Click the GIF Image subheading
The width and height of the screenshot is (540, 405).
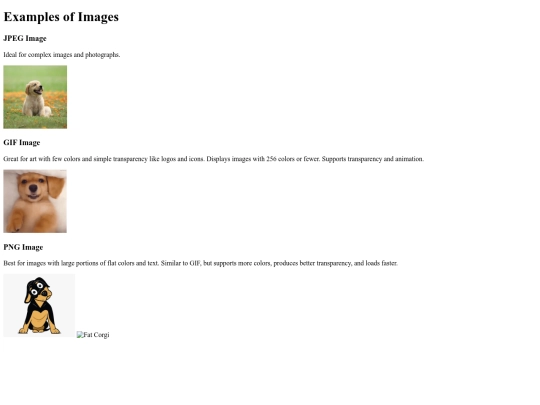click(x=22, y=143)
